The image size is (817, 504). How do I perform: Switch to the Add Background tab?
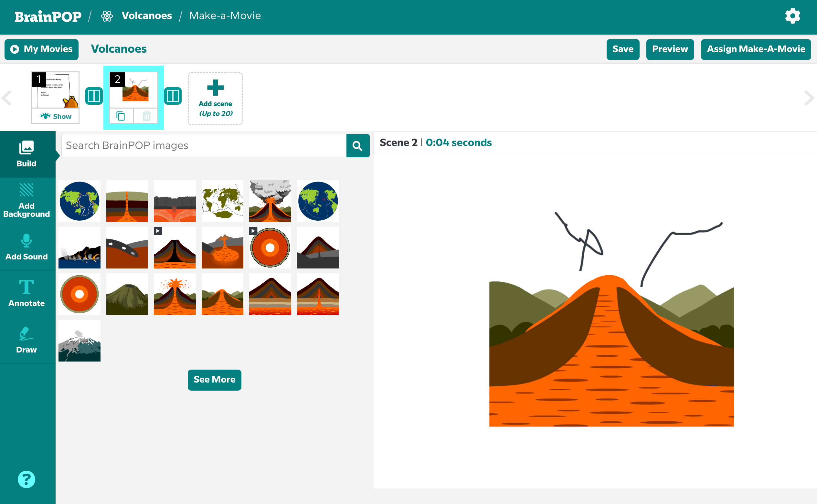point(27,201)
